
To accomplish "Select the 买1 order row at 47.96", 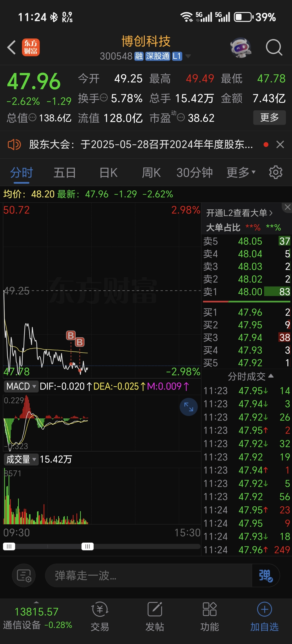I will coord(246,312).
